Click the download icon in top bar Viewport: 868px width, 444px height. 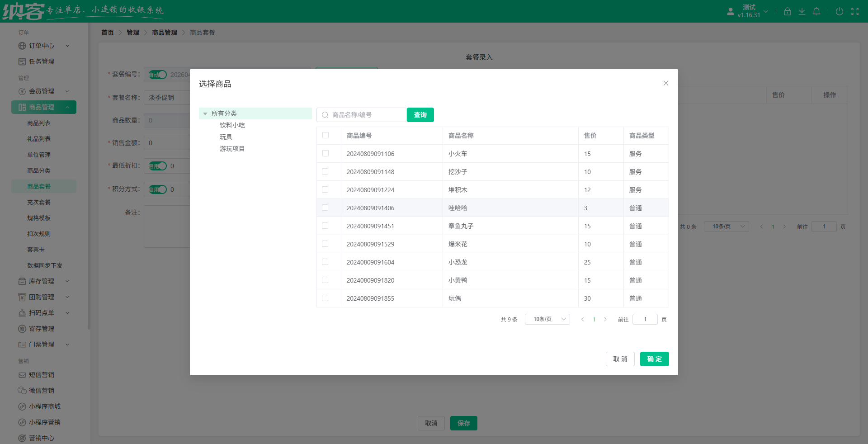pos(802,12)
